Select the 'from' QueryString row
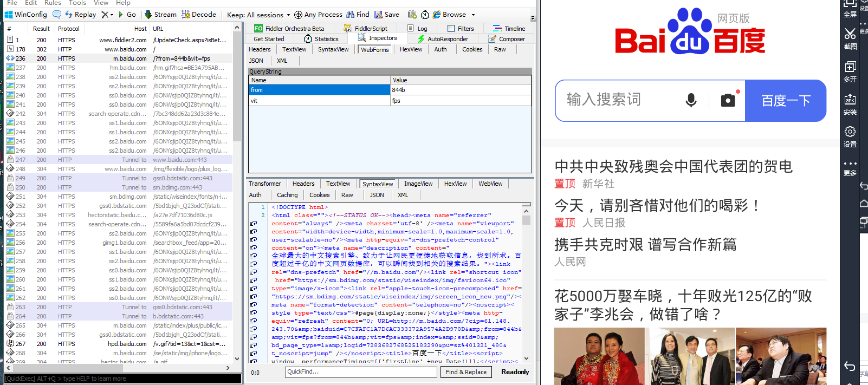The image size is (868, 385). [x=390, y=90]
